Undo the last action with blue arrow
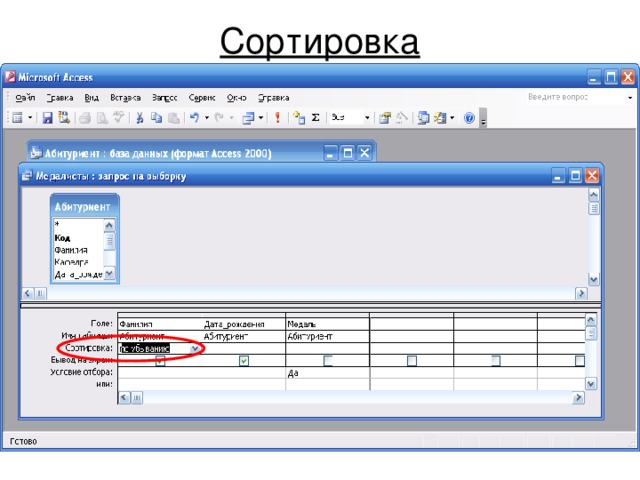 [195, 118]
